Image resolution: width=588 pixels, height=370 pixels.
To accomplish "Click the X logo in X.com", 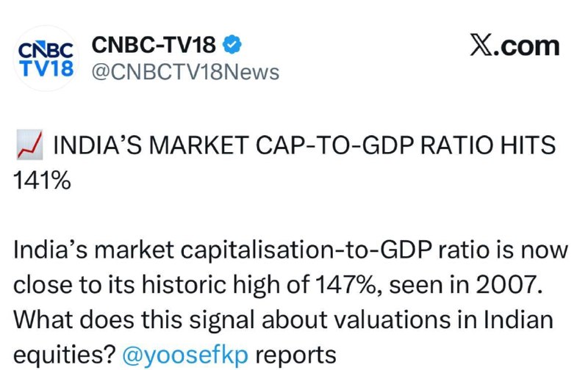I will [481, 46].
